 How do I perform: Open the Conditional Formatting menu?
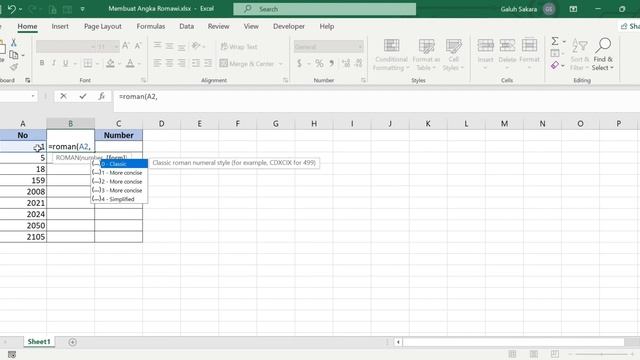[x=391, y=55]
